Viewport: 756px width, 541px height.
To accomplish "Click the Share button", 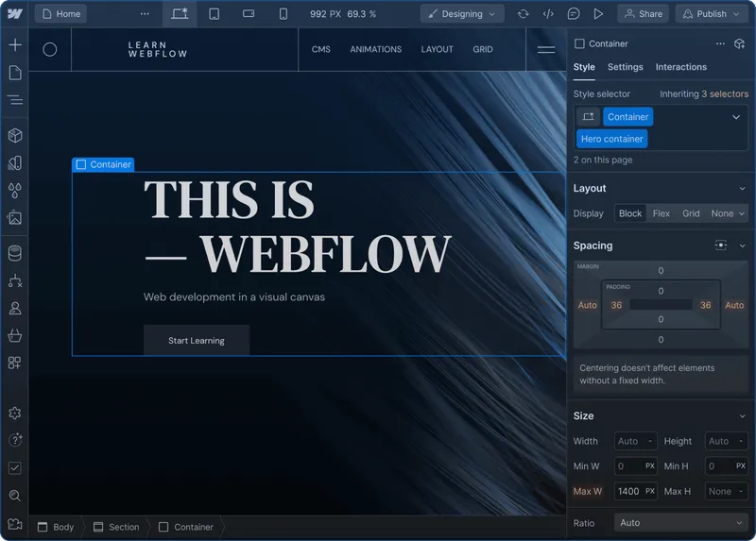I will pos(644,14).
